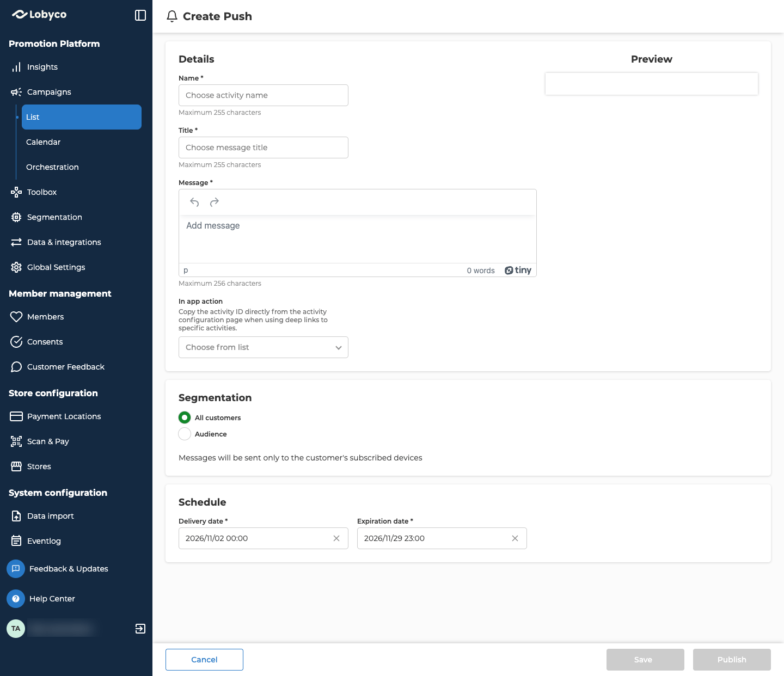Click the empty Preview box
Viewport: 784px width, 676px height.
652,84
